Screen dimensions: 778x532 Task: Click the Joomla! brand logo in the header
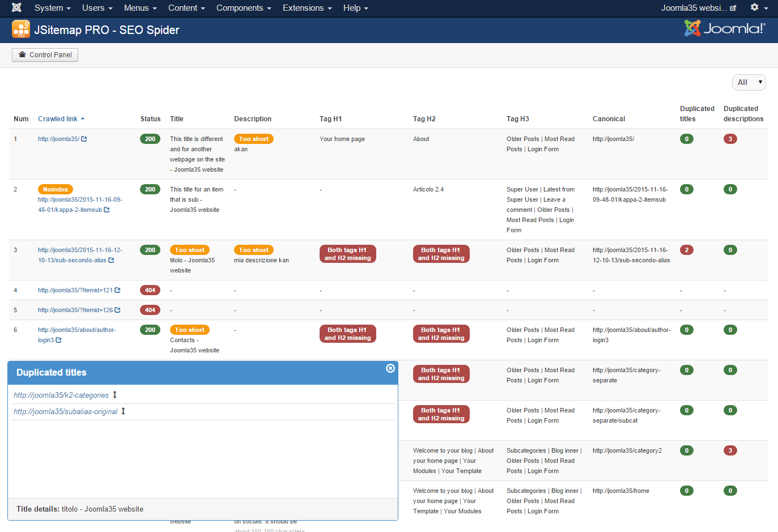point(725,28)
